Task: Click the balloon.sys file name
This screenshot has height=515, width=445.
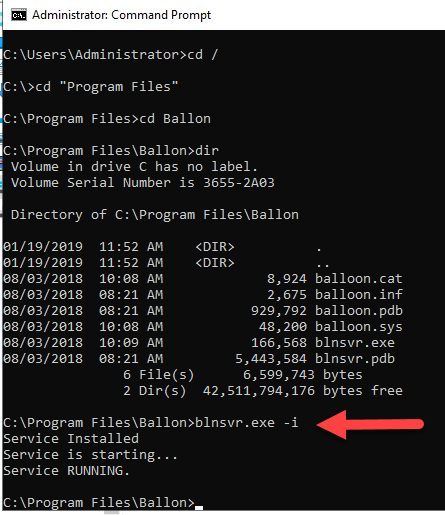Action: (x=359, y=327)
